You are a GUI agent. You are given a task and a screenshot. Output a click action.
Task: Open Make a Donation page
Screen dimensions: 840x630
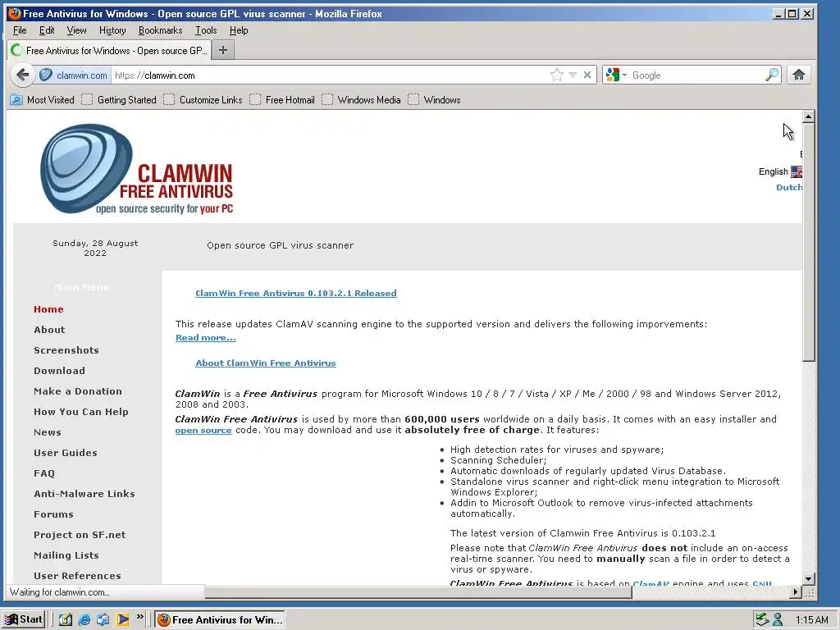[x=78, y=391]
